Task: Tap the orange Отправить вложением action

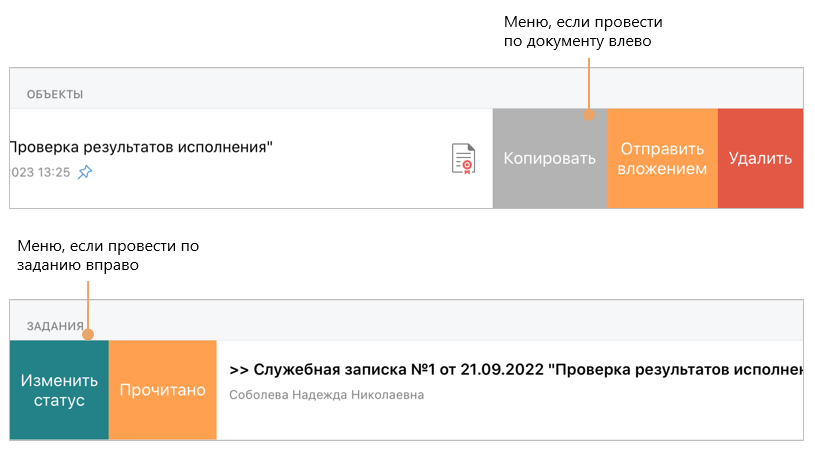Action: point(662,158)
